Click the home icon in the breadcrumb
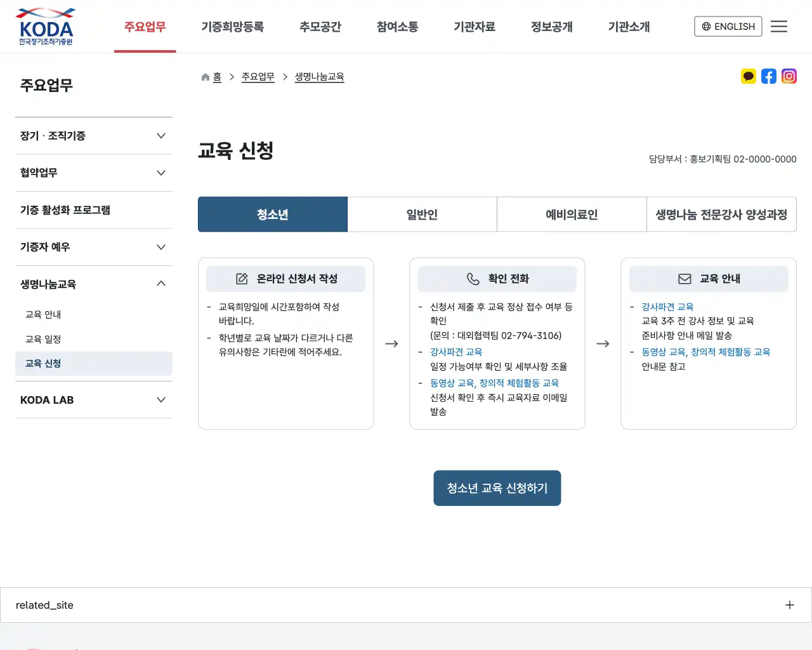Screen dimensions: 812x650 pyautogui.click(x=205, y=76)
